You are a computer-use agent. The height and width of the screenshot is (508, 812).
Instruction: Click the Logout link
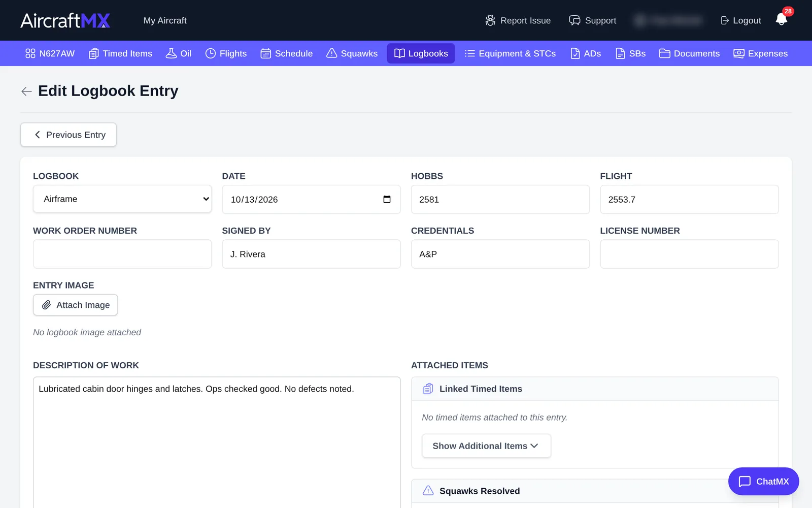click(x=741, y=20)
